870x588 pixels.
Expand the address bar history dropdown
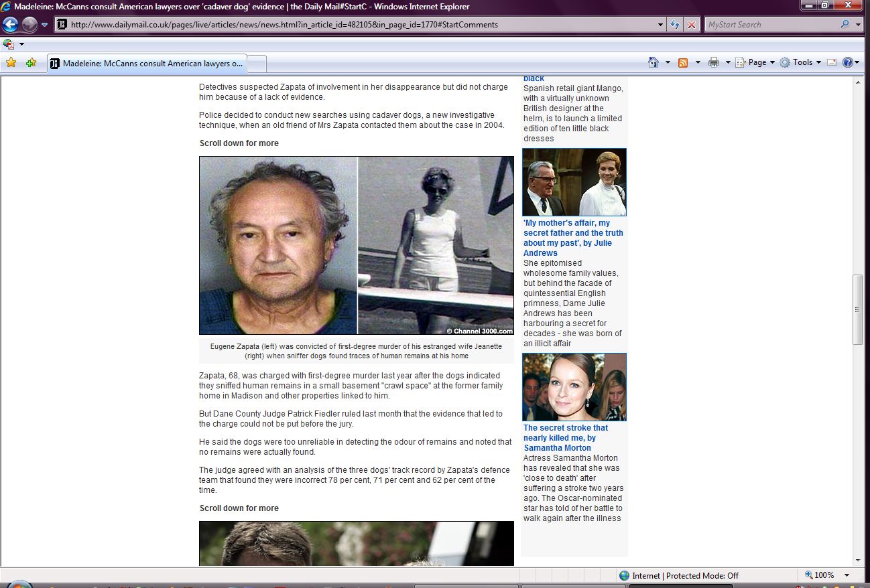[x=661, y=25]
